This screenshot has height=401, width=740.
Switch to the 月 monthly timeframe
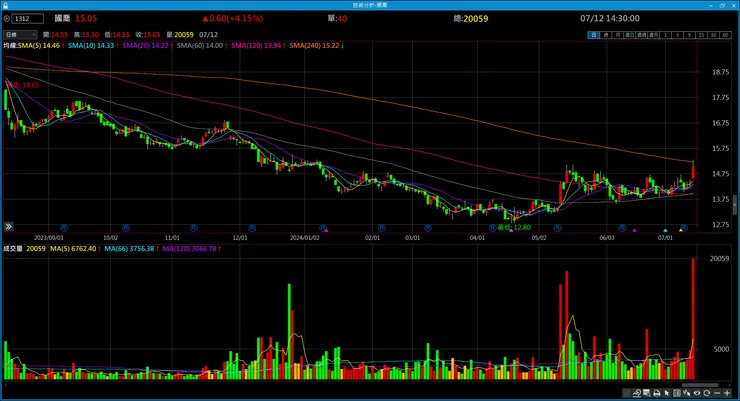pyautogui.click(x=617, y=35)
